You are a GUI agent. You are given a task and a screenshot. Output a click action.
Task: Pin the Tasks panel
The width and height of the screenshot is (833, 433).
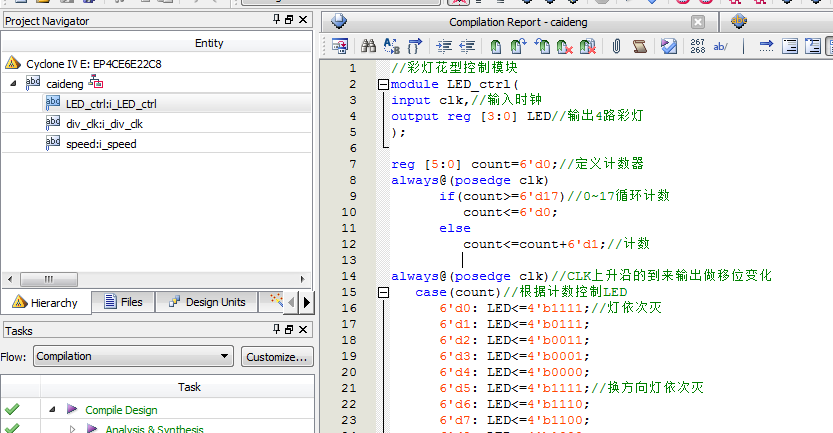tap(277, 331)
